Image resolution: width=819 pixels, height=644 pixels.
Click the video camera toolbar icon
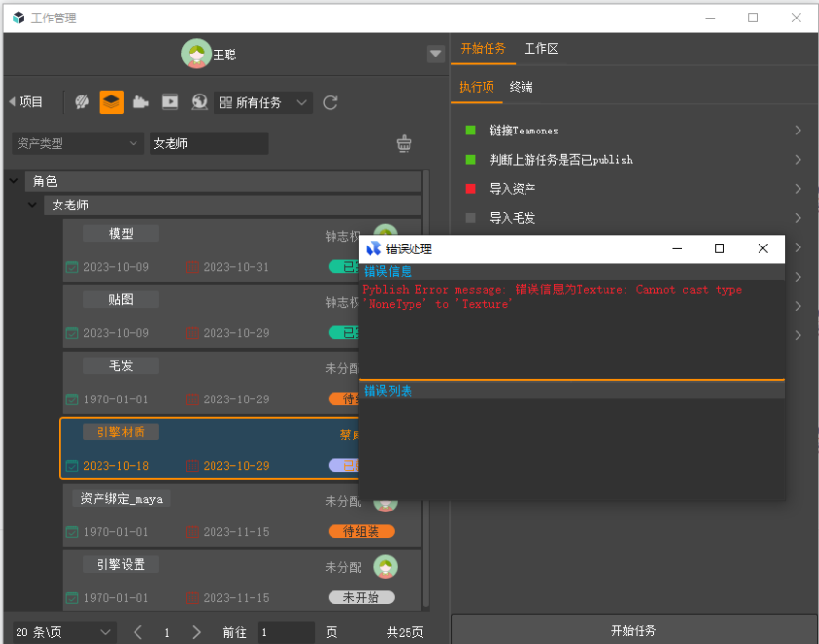pyautogui.click(x=140, y=102)
